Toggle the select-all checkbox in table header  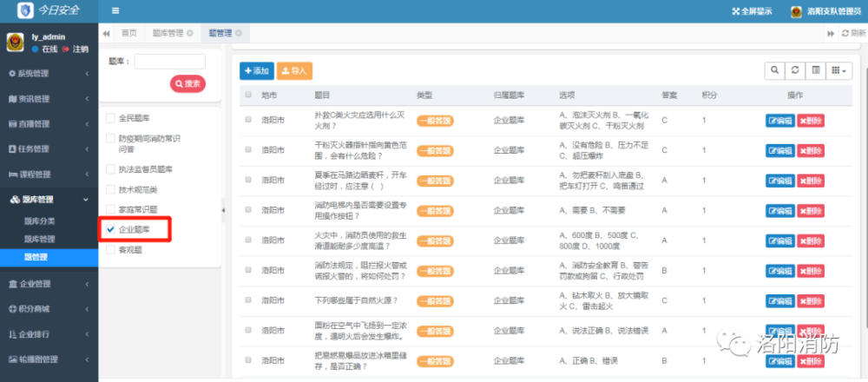click(248, 95)
